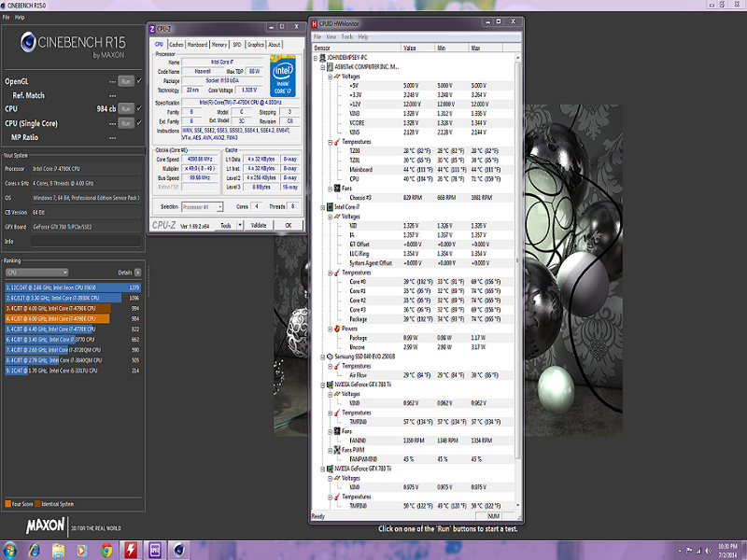
Task: Click the Powers flame icon in HWMonitor
Action: 337,329
